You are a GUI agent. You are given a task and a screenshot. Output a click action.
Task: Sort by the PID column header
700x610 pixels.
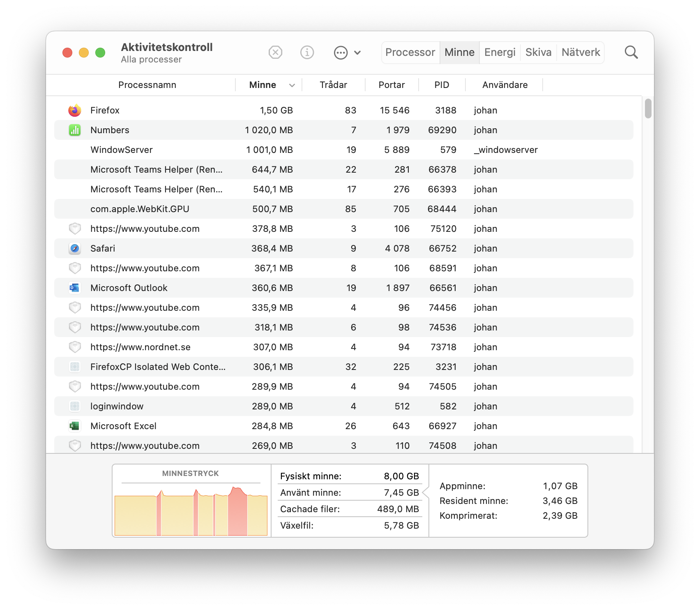click(x=442, y=85)
